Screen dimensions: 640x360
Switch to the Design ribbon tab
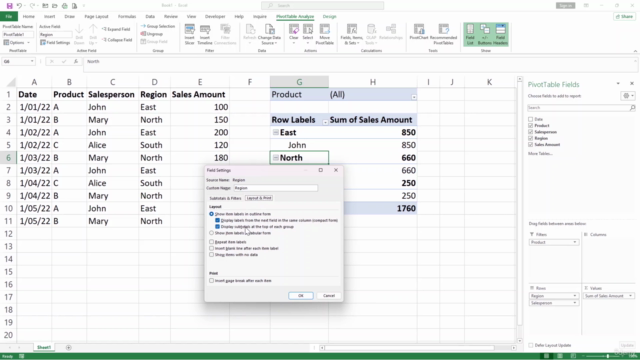click(329, 17)
